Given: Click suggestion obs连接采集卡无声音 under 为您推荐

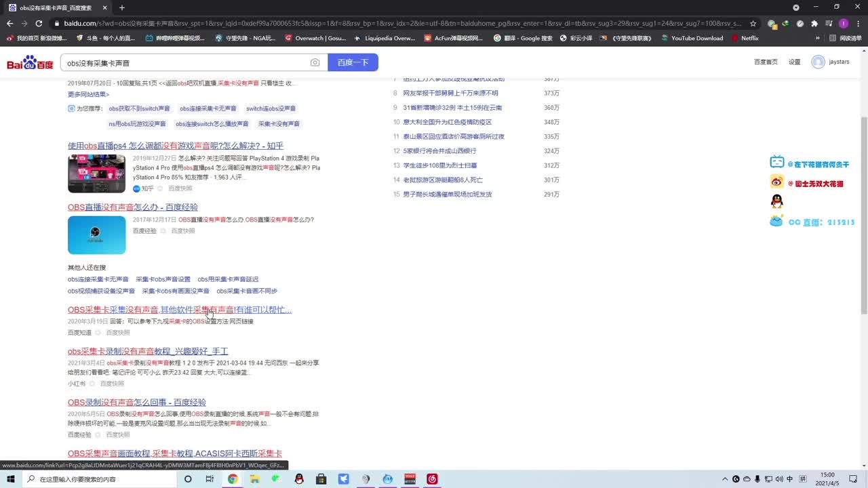Looking at the screenshot, I should pyautogui.click(x=208, y=108).
